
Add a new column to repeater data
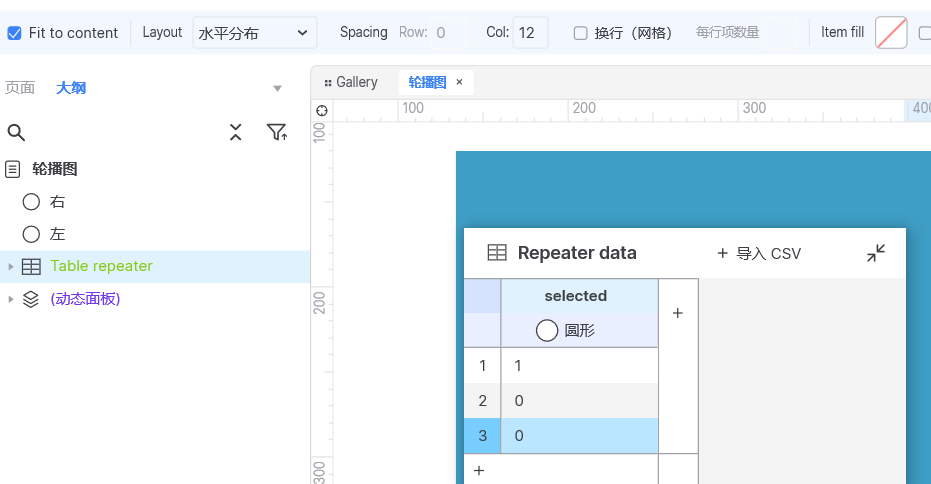[677, 313]
